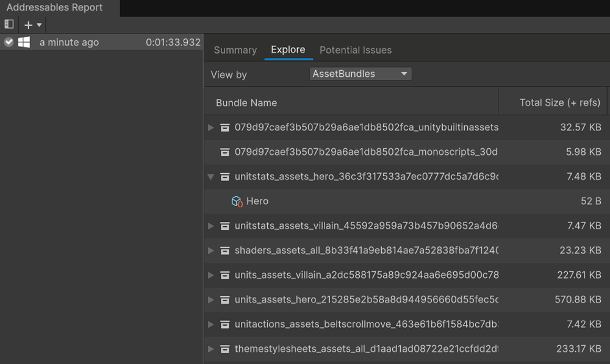The height and width of the screenshot is (364, 610).
Task: Select the themestylesheets_assets_all bundle row
Action: 366,349
